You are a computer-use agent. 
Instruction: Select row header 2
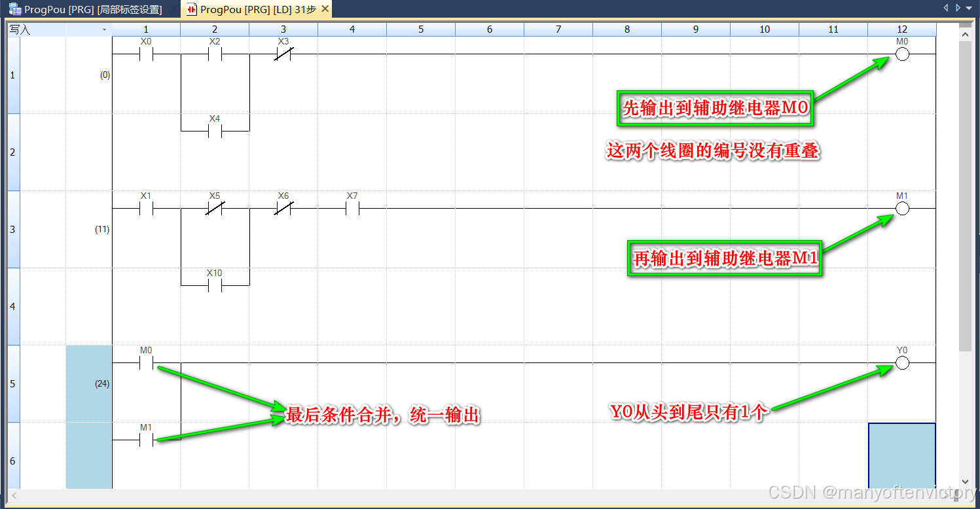(x=13, y=152)
